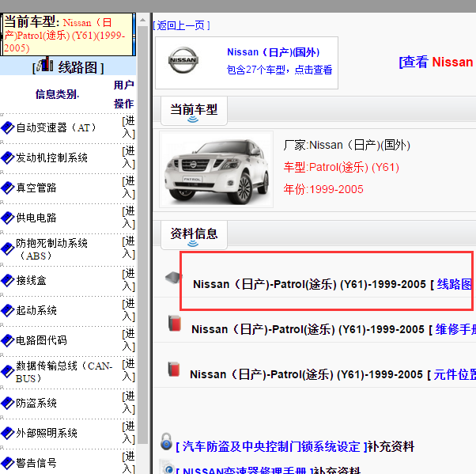This screenshot has height=474, width=476.
Task: Click the 年份:1999-2005 text
Action: point(323,189)
